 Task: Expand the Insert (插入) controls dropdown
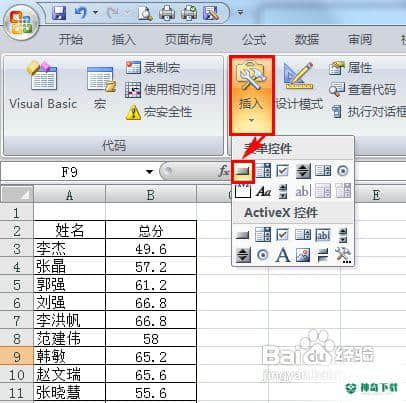pos(252,95)
